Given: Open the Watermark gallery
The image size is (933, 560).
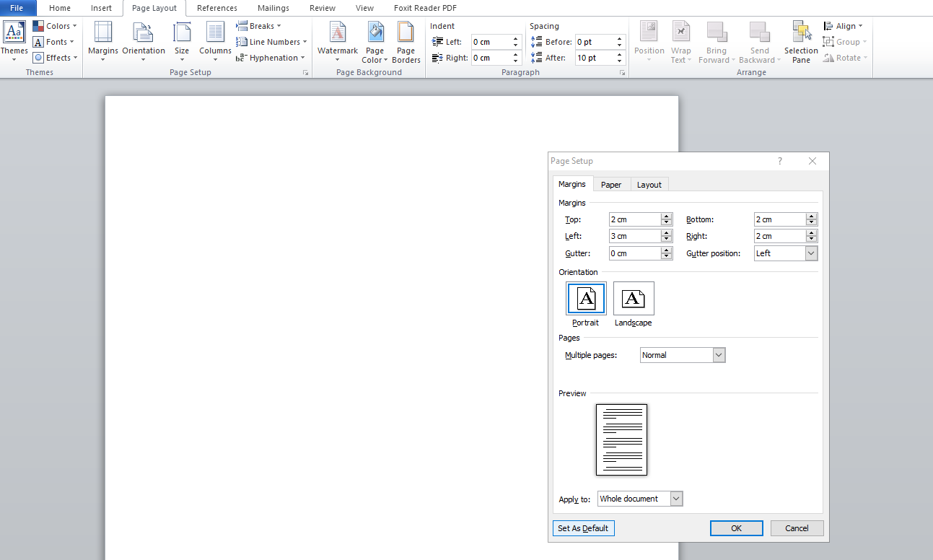Looking at the screenshot, I should 337,40.
